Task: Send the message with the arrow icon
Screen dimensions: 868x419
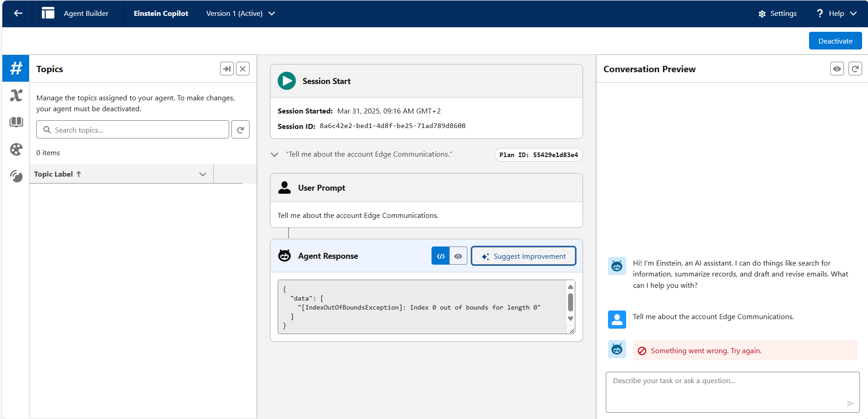Action: 850,403
